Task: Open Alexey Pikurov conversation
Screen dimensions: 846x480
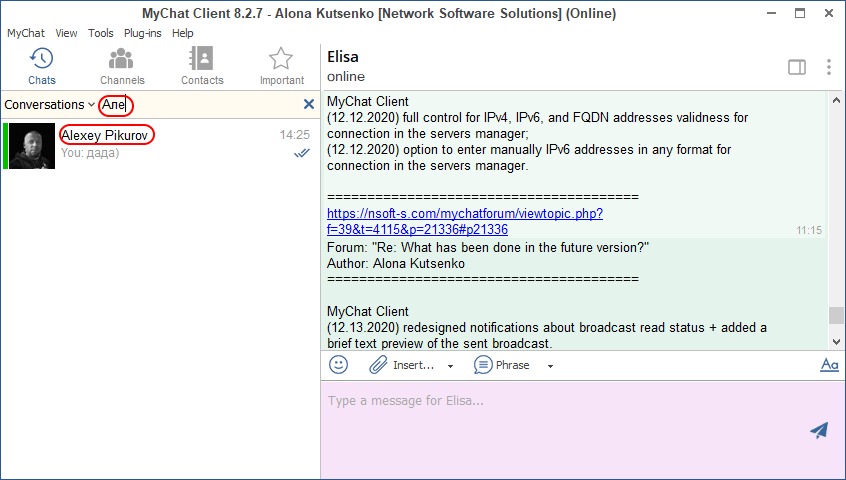Action: click(160, 146)
